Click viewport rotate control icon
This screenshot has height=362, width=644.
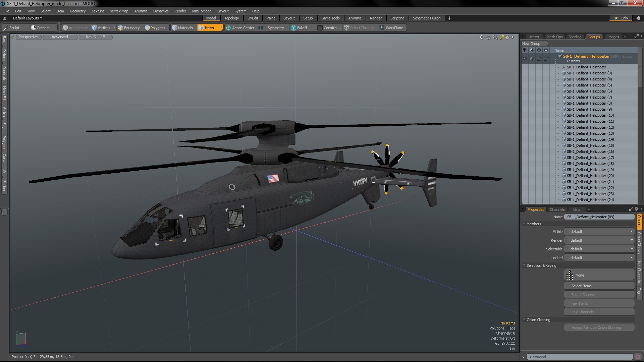point(488,37)
